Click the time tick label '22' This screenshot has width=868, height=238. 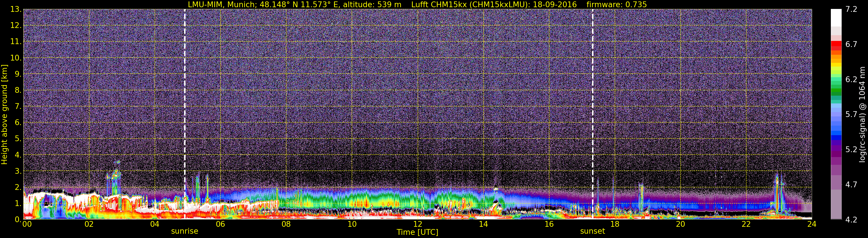[x=746, y=224]
